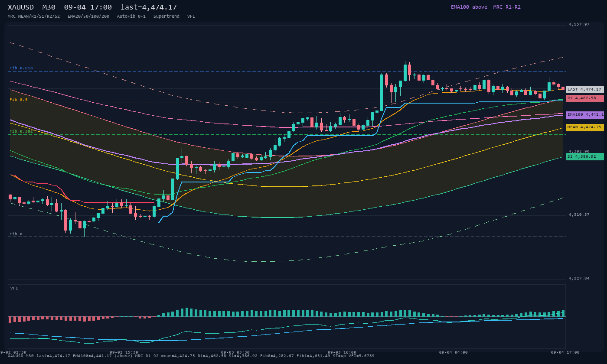This screenshot has height=364, width=607.
Task: Click the LAST 4,474.17 price tag
Action: pos(585,89)
